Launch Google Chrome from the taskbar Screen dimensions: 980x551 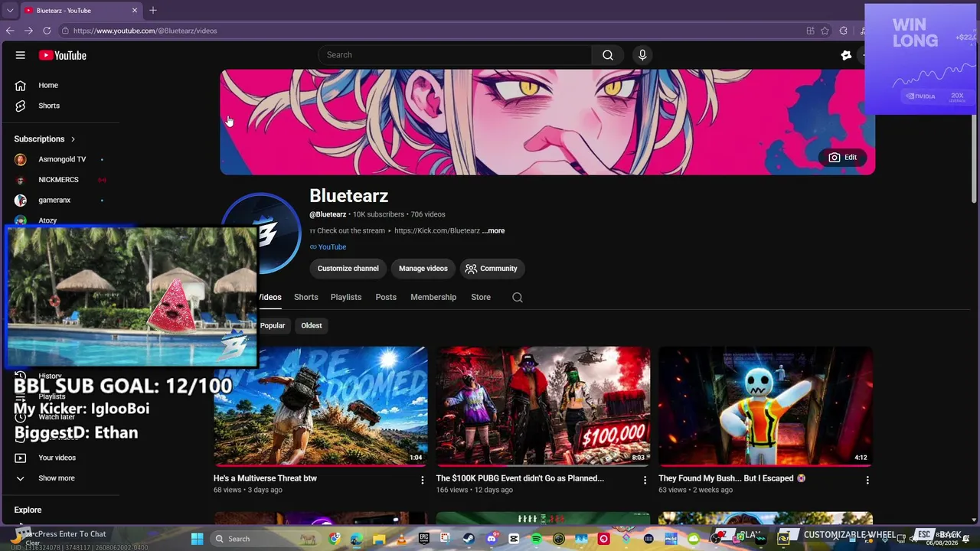(x=335, y=539)
